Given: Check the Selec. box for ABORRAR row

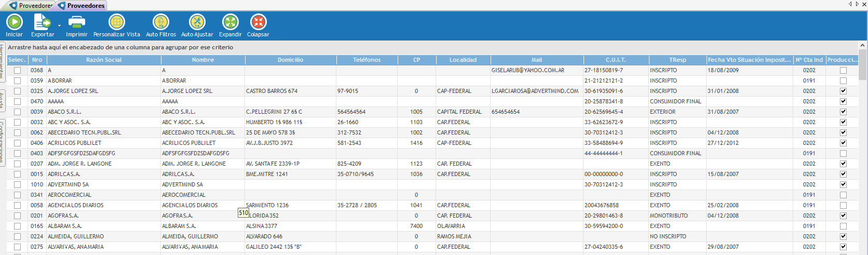Looking at the screenshot, I should pyautogui.click(x=18, y=80).
